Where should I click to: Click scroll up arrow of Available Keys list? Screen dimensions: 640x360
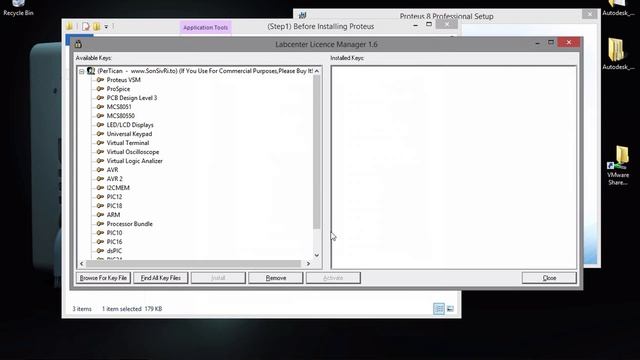click(x=317, y=71)
